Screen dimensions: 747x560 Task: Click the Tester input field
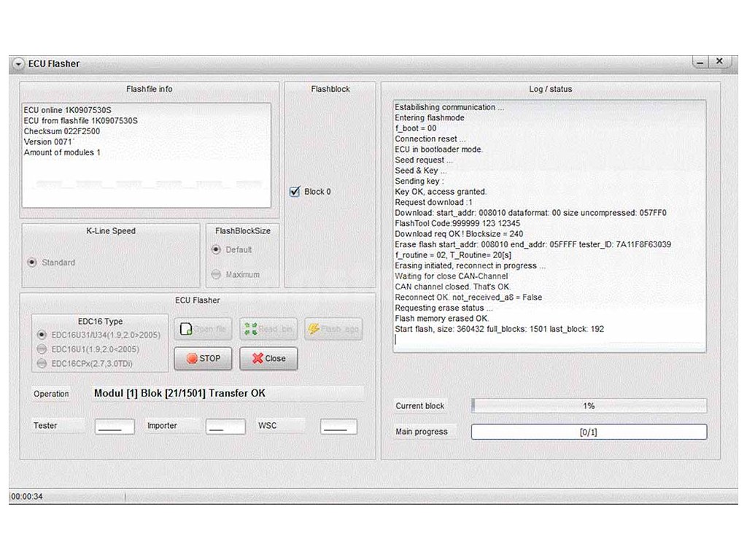click(115, 427)
